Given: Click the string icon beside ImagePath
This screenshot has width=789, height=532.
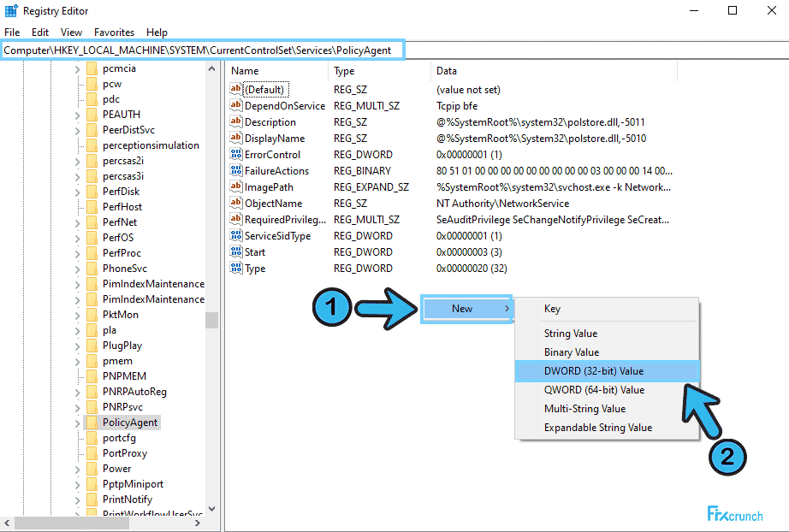Looking at the screenshot, I should point(235,186).
